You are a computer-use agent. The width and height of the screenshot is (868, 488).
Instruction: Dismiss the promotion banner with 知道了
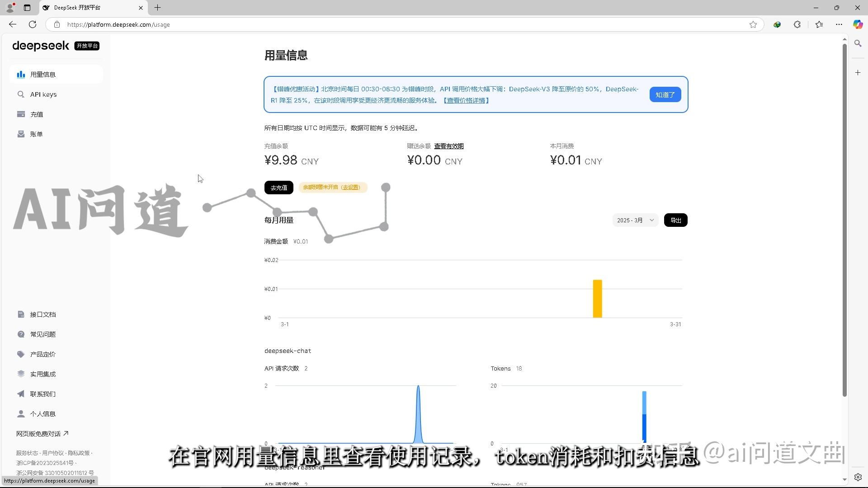click(665, 94)
